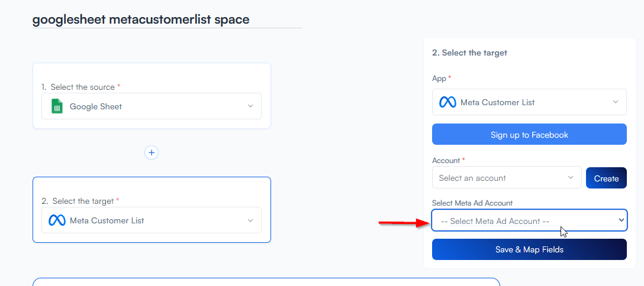Open the App dropdown in right panel
The image size is (644, 286).
[529, 102]
